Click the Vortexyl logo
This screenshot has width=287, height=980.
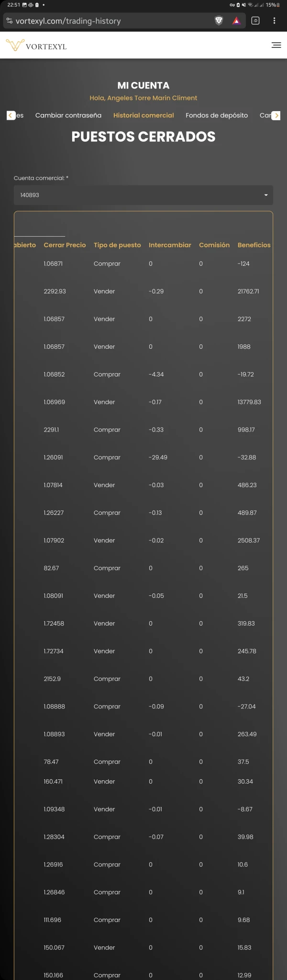coord(36,46)
